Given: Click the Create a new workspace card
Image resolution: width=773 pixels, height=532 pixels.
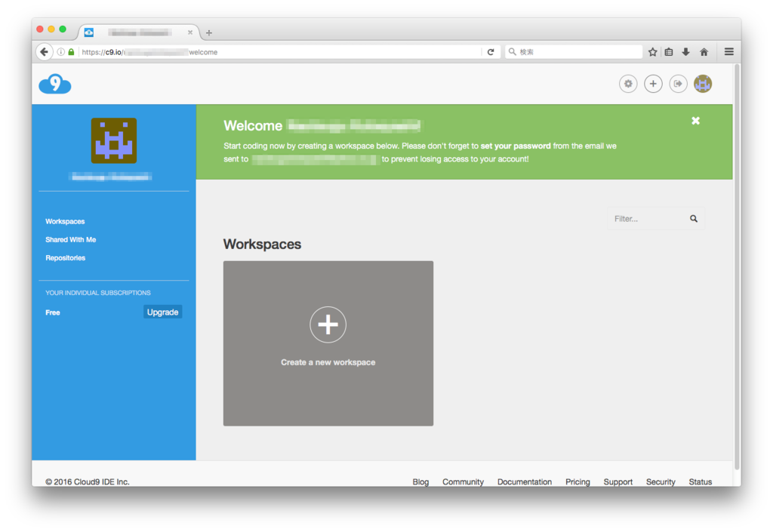Looking at the screenshot, I should 328,343.
